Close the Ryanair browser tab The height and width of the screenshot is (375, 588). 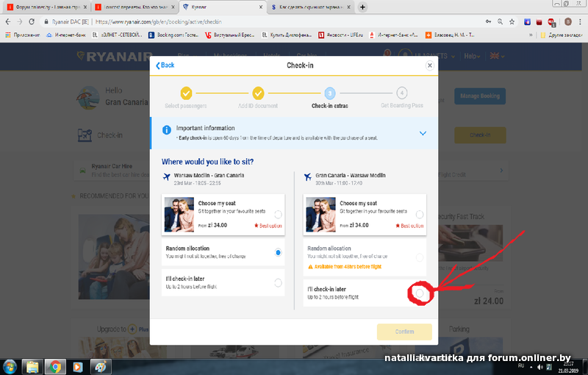pos(261,7)
